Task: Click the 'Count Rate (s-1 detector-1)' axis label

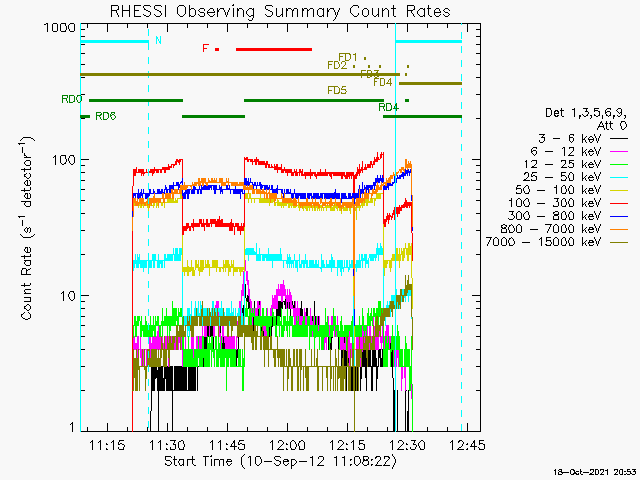Action: 27,228
